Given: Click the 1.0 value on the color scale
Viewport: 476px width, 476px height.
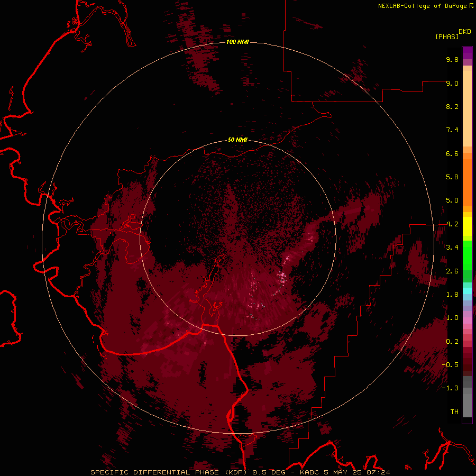Looking at the screenshot, I should [452, 318].
